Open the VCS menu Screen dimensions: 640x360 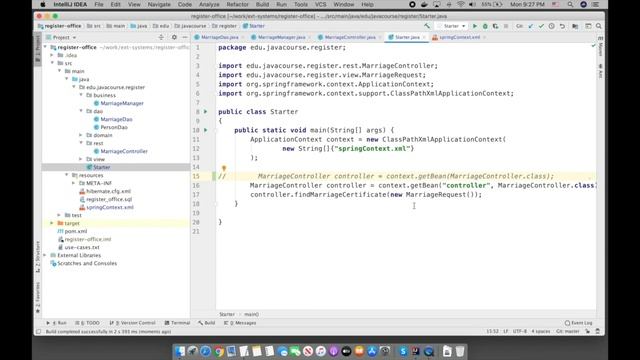coord(320,4)
